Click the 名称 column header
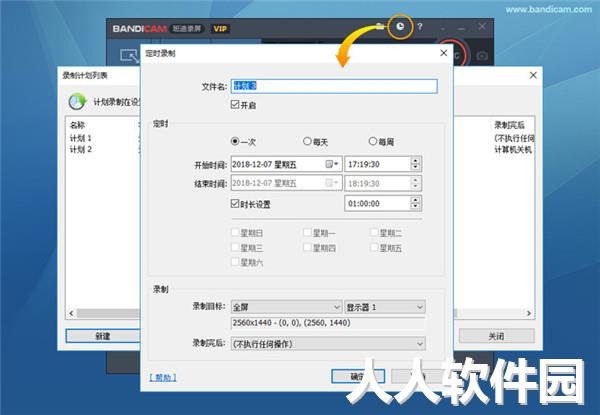Screen dimensions: 600x415 pos(77,125)
